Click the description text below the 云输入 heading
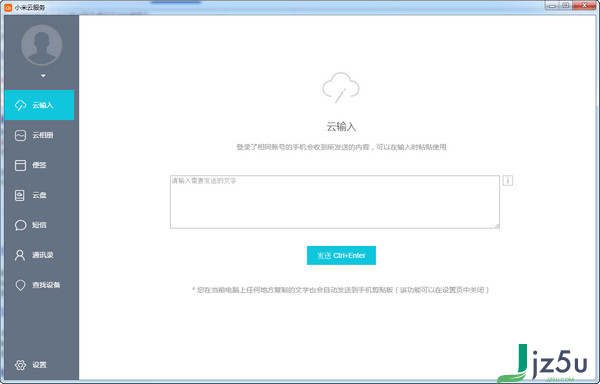 click(341, 147)
